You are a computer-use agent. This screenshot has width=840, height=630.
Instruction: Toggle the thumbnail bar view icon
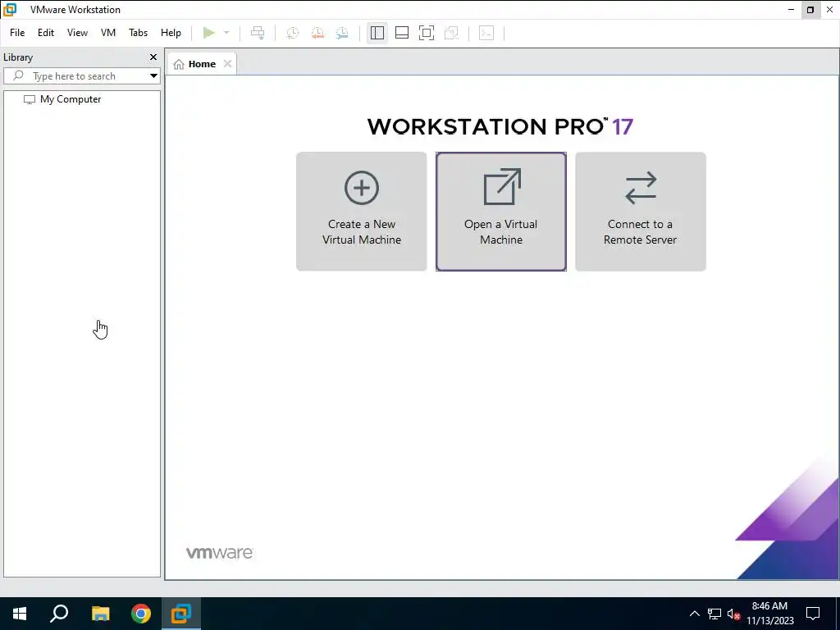click(x=402, y=33)
